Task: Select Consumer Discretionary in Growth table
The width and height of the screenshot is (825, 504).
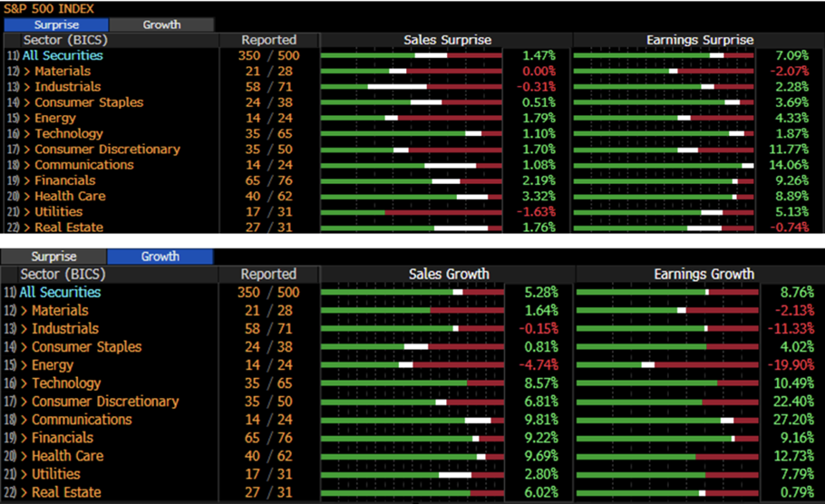Action: click(x=105, y=402)
